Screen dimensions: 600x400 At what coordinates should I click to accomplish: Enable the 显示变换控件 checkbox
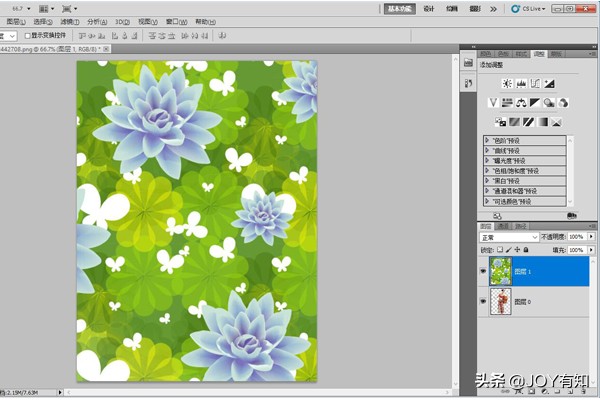[x=28, y=36]
